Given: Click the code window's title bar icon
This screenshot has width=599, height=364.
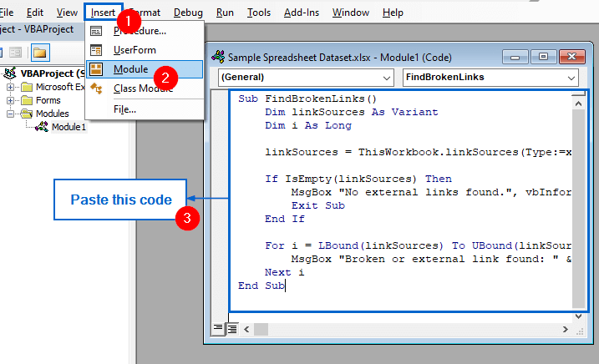Looking at the screenshot, I should [x=221, y=57].
